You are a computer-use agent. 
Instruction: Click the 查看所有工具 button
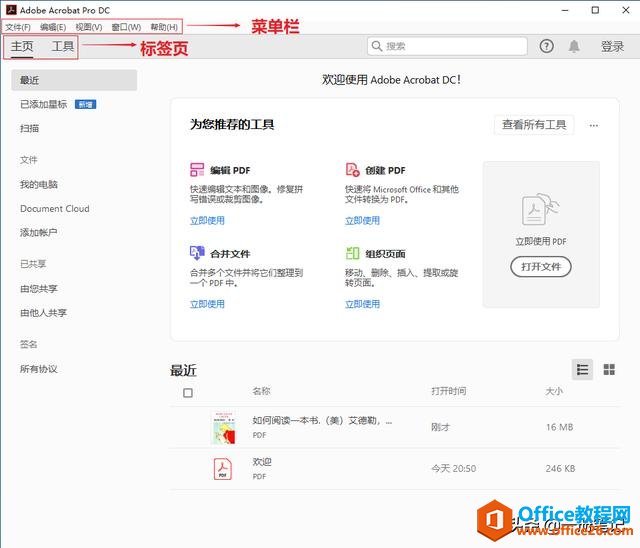tap(534, 124)
